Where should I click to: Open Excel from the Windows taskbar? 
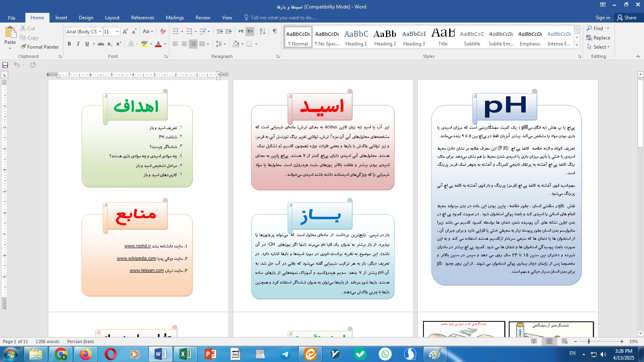point(185,354)
